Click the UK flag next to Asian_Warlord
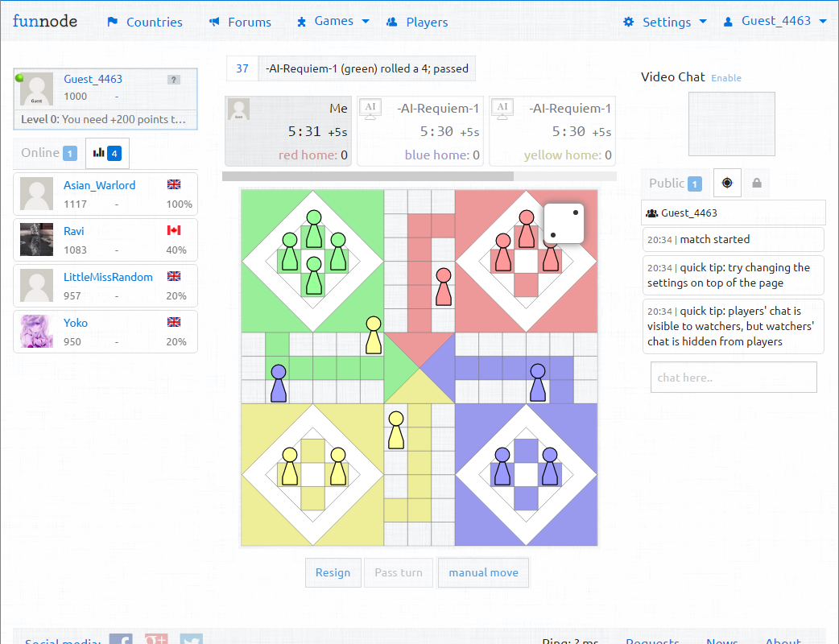Screen dimensions: 839x644 pos(174,184)
